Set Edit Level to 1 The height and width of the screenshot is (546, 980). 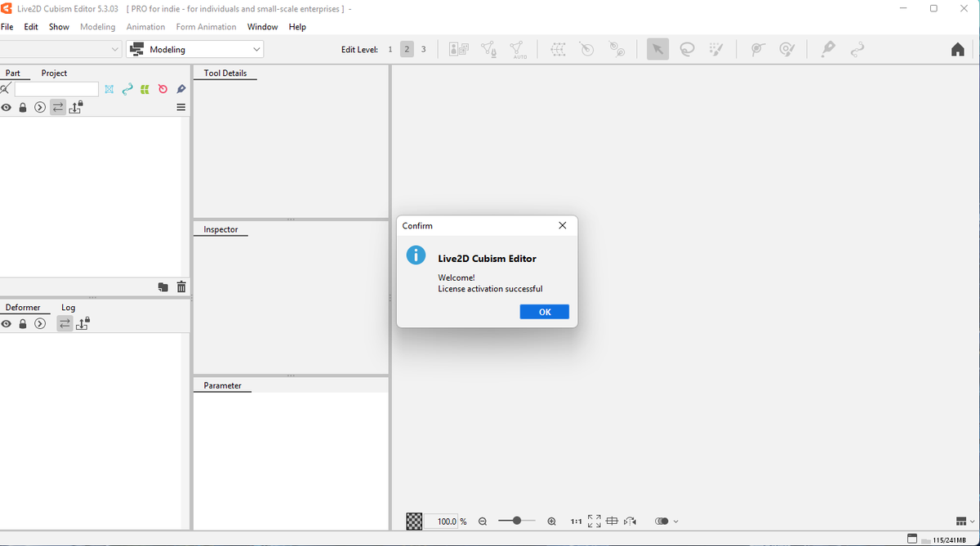tap(390, 50)
